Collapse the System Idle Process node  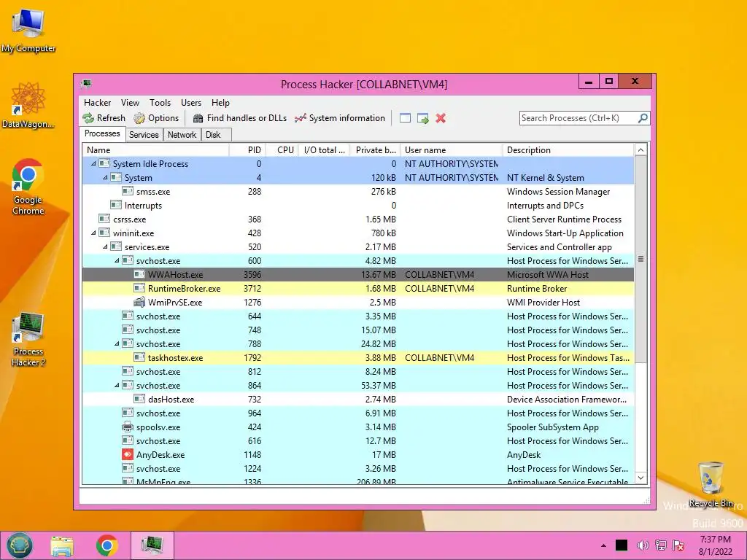[x=93, y=164]
